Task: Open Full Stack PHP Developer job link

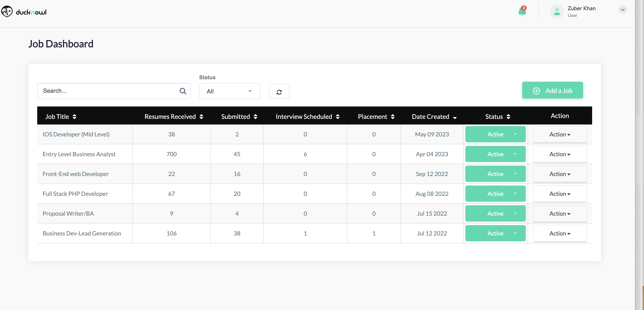Action: pyautogui.click(x=75, y=194)
